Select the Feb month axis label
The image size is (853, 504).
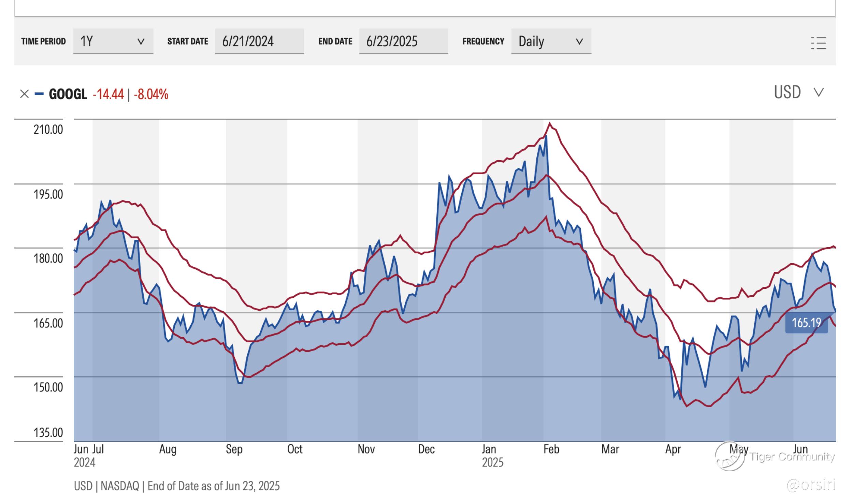[x=551, y=449]
